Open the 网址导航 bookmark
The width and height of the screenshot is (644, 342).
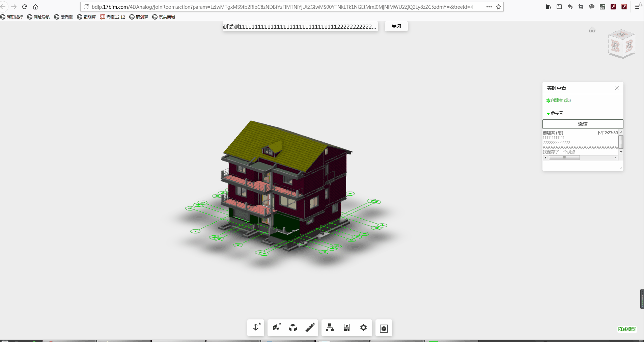click(38, 17)
